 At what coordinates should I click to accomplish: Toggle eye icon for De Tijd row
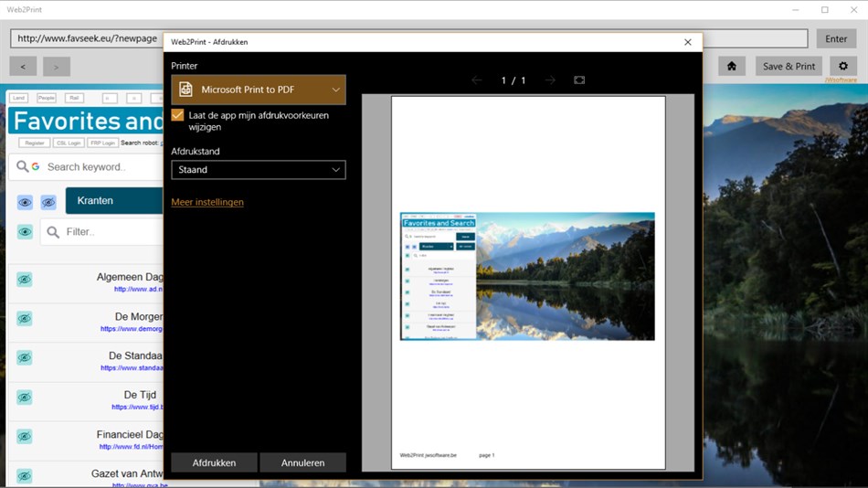[x=25, y=398]
